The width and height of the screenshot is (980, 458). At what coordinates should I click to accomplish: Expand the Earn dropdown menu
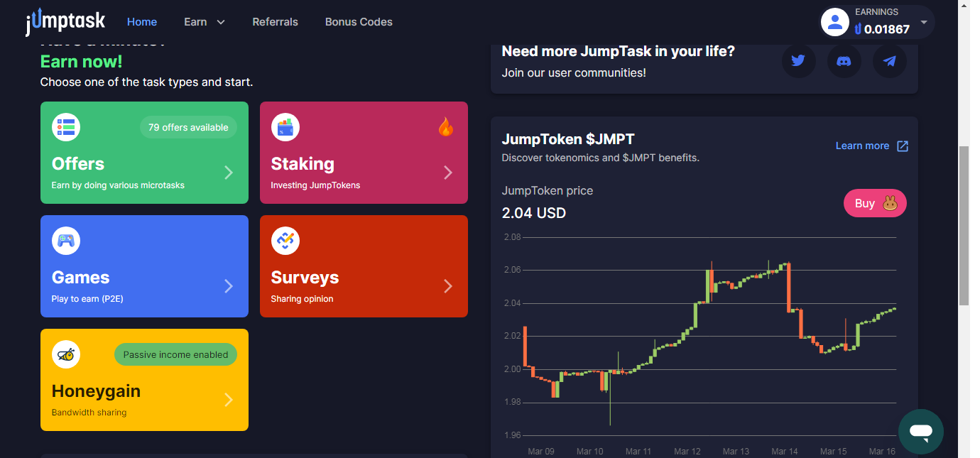pyautogui.click(x=205, y=22)
